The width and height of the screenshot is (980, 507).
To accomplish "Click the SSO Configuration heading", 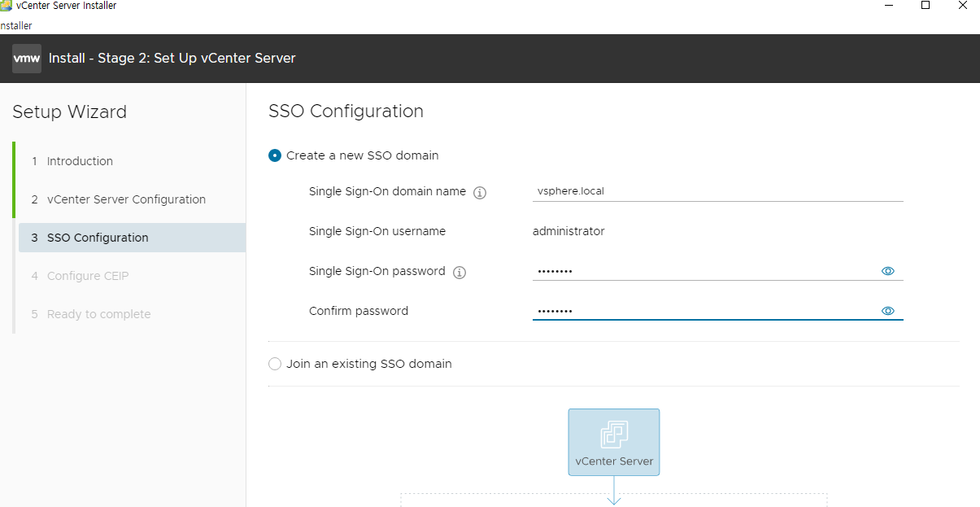I will (x=346, y=111).
